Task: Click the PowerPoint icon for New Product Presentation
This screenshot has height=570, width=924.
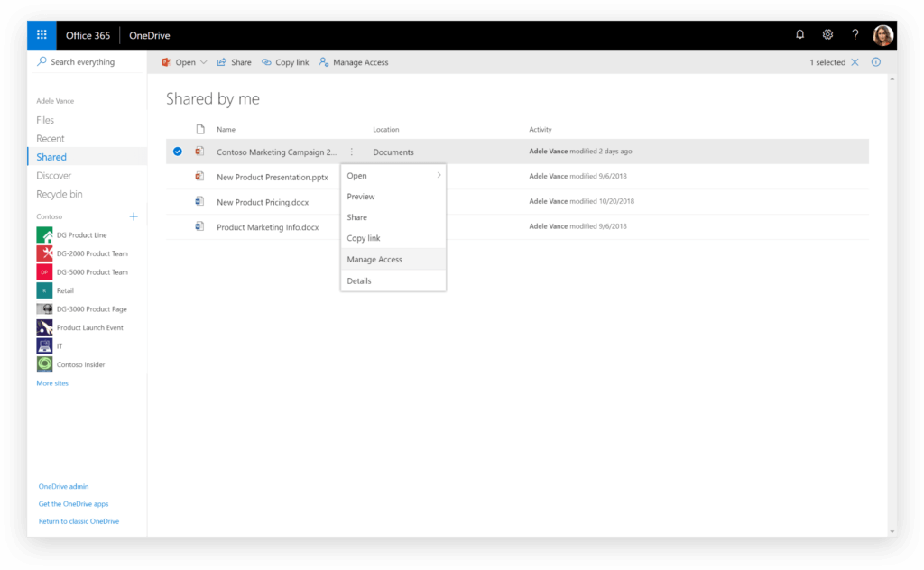Action: [x=199, y=176]
